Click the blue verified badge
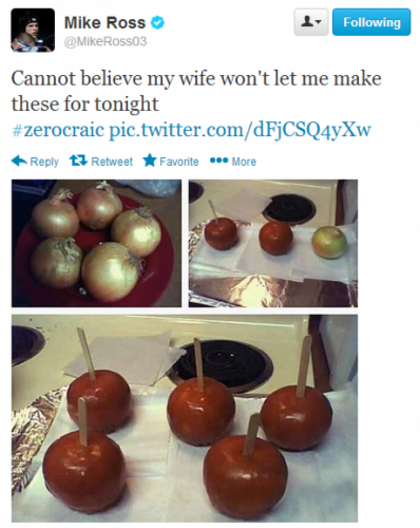420x528 pixels. click(x=157, y=23)
